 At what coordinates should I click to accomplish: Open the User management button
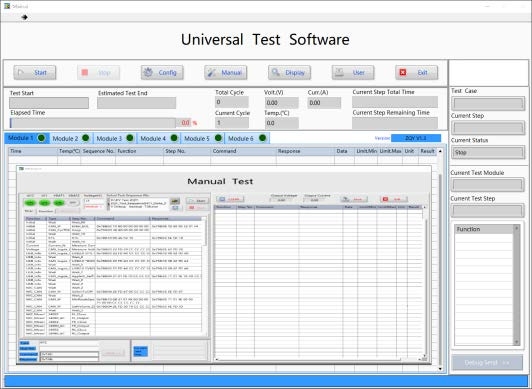click(353, 73)
